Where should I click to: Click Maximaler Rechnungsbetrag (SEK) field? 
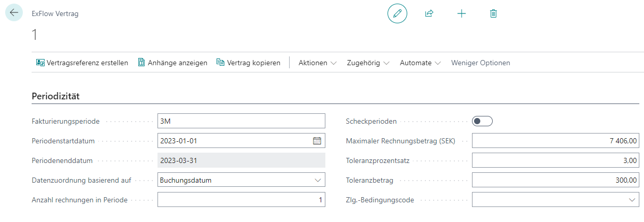tap(555, 140)
